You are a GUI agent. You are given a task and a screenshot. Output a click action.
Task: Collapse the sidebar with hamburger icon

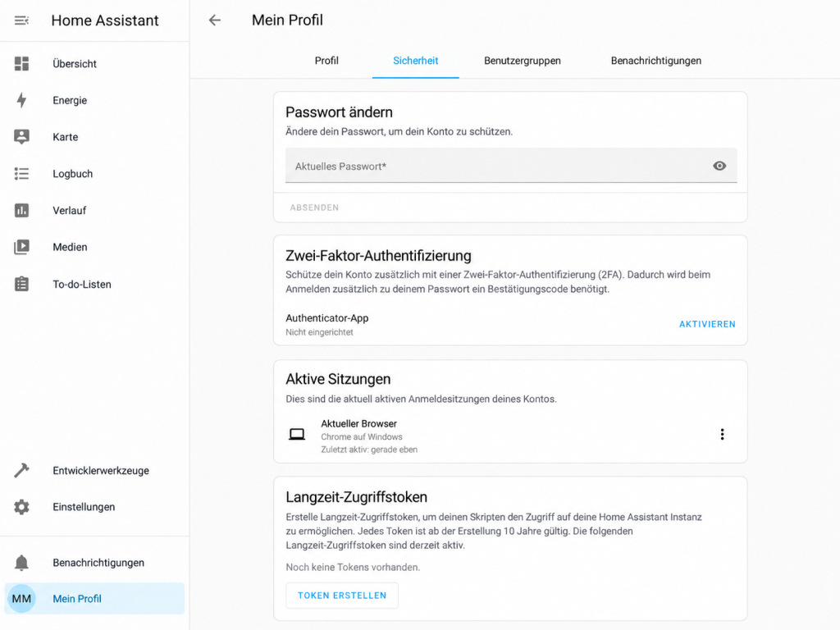coord(21,21)
